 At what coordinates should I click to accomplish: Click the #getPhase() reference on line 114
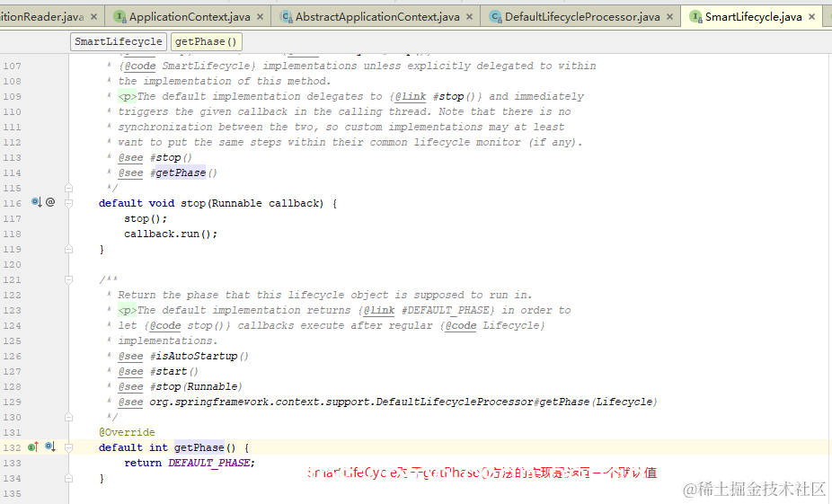pos(183,173)
